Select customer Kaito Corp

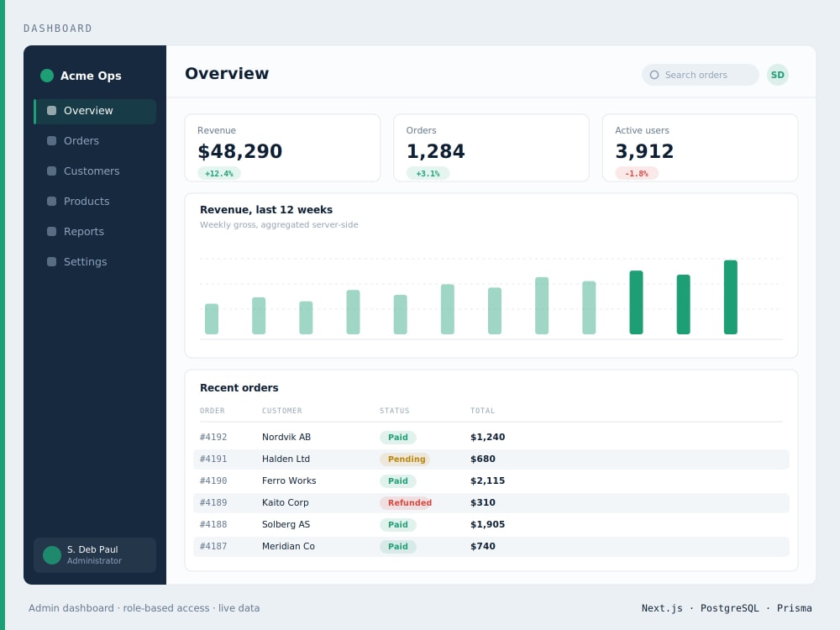[285, 503]
